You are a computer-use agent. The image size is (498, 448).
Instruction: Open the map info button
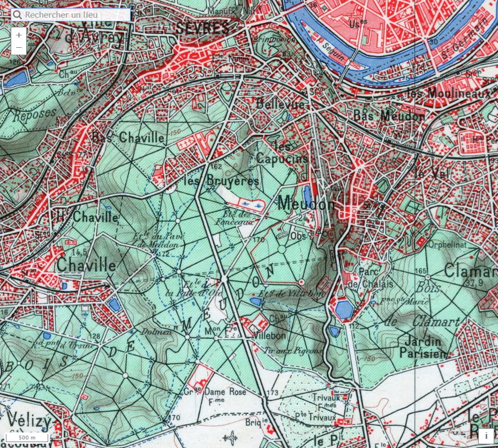pyautogui.click(x=486, y=436)
